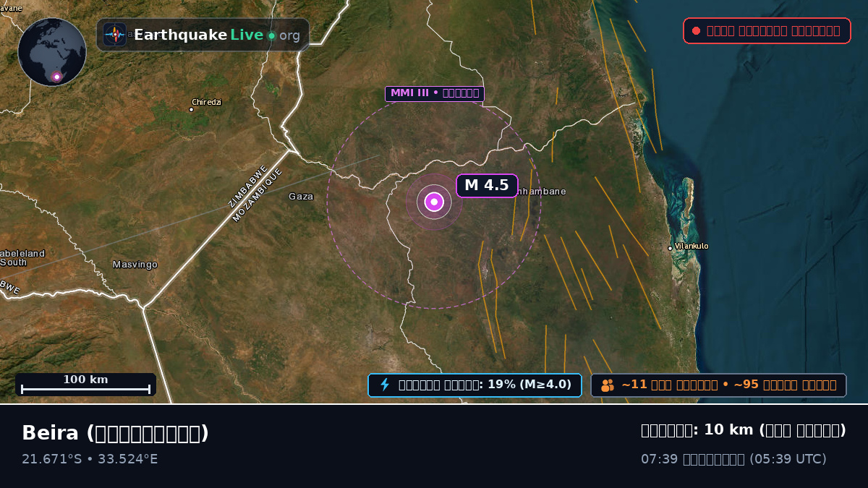Viewport: 868px width, 488px height.
Task: Click the red dot in alert badge
Action: tap(696, 30)
